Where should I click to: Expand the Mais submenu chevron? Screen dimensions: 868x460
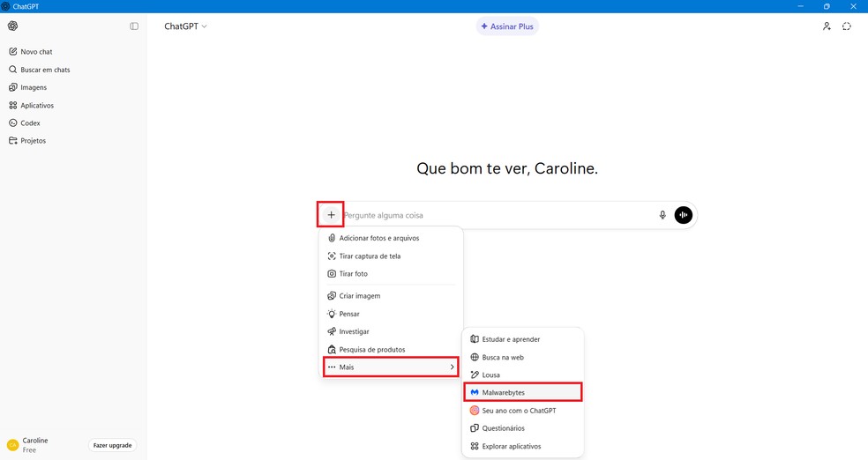[453, 367]
